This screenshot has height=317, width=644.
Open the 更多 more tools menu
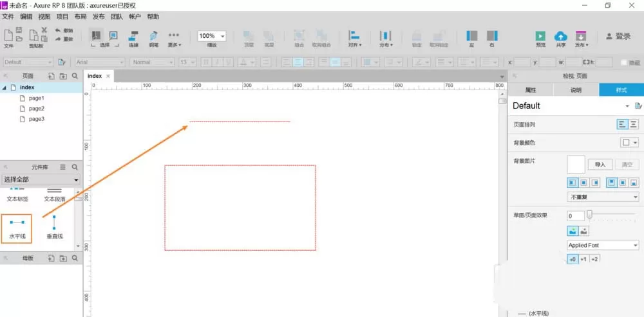(174, 39)
